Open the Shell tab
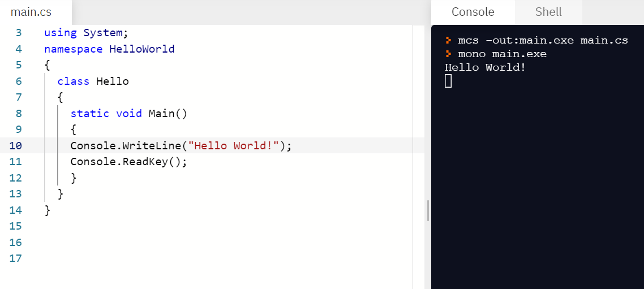Viewport: 644px width, 289px height. coord(548,12)
